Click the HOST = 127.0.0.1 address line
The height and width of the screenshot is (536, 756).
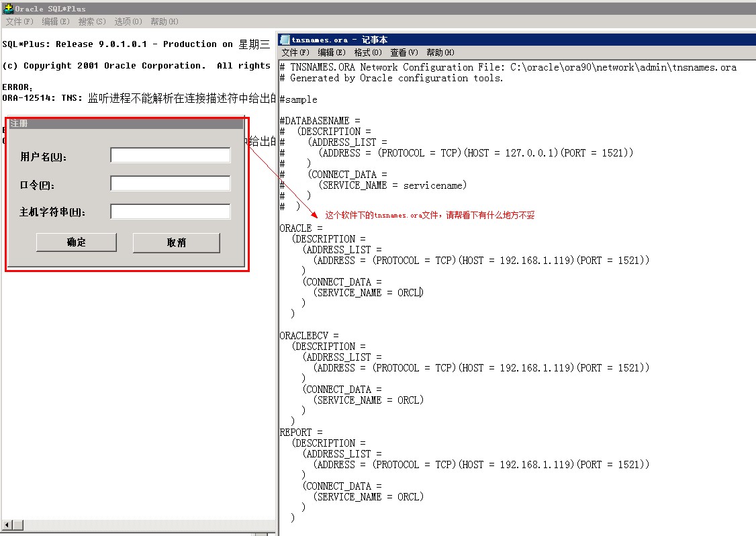pyautogui.click(x=475, y=153)
